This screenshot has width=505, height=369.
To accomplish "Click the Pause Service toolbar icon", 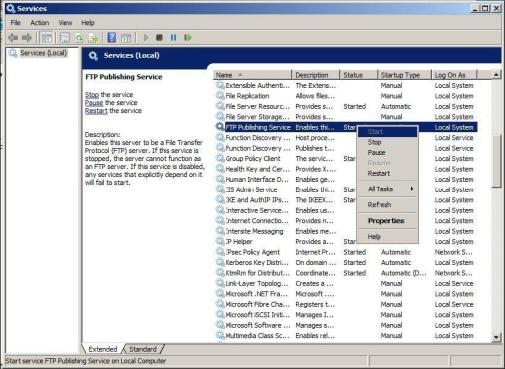I will tap(173, 38).
